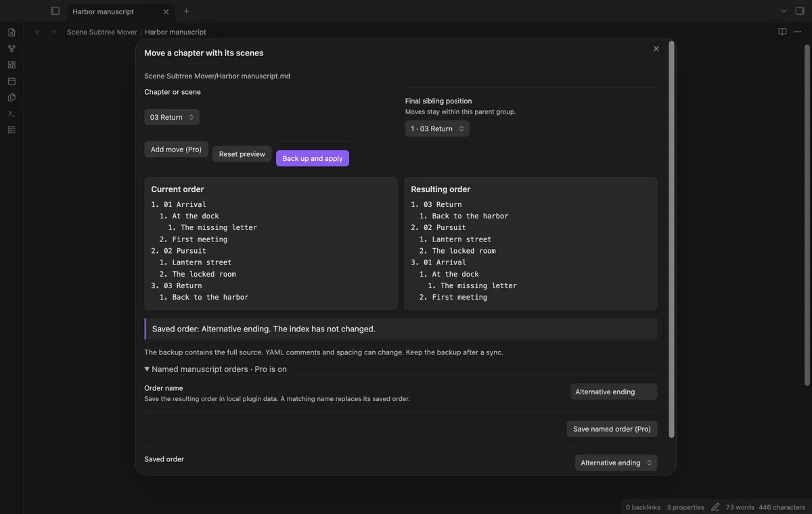Click the templates copy-files icon in ribbon
This screenshot has width=812, height=514.
12,97
